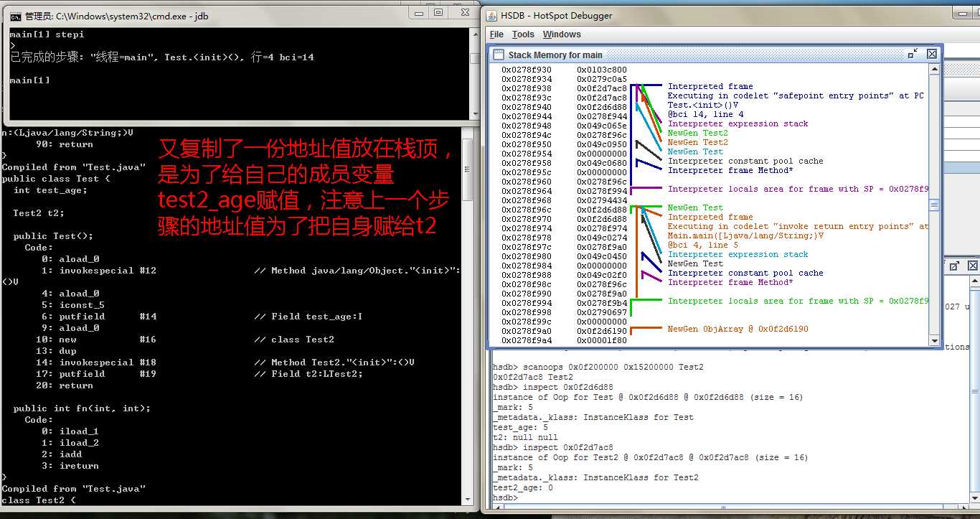The height and width of the screenshot is (519, 980).
Task: Select memory value 0x0103c800
Action: pos(602,70)
